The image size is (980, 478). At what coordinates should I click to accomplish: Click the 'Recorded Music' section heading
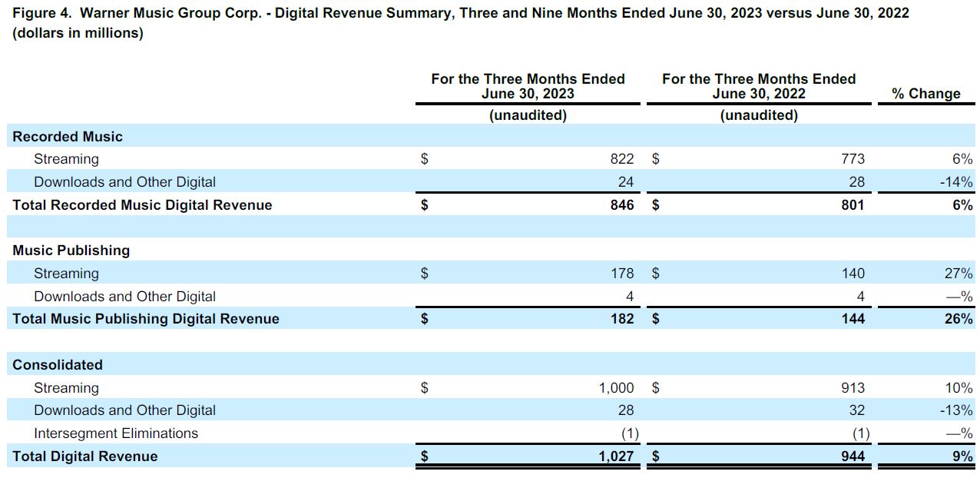click(68, 137)
